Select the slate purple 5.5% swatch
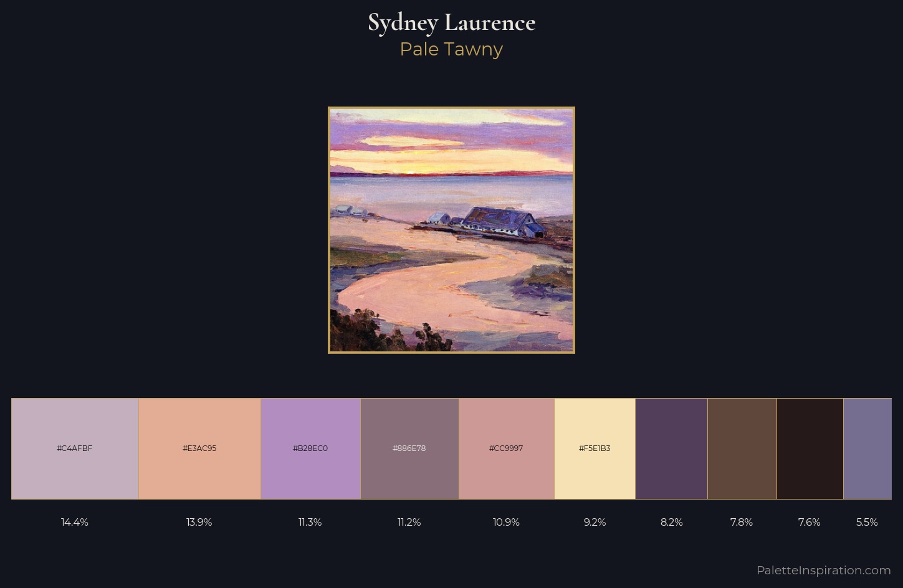Image resolution: width=903 pixels, height=588 pixels. [x=867, y=448]
